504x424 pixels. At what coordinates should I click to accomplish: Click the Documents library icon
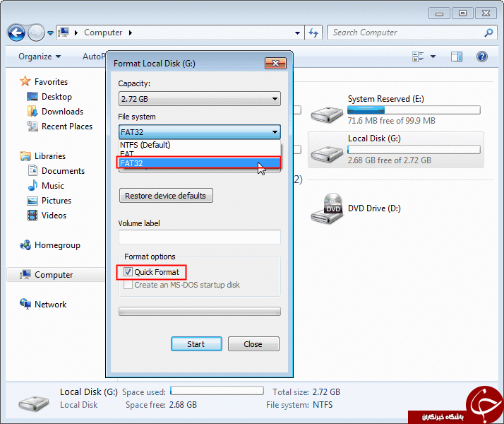(x=32, y=170)
